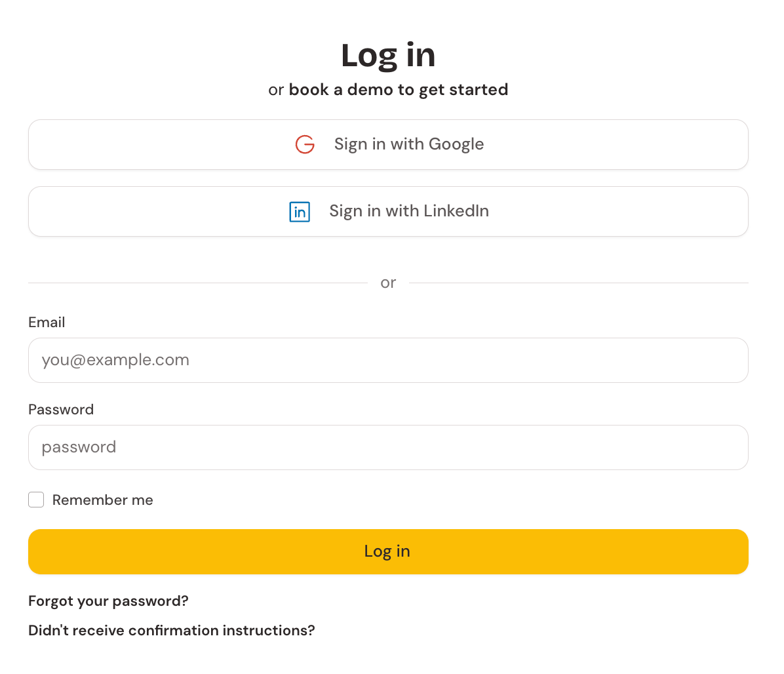Click the 'Remember me' label text
Image resolution: width=784 pixels, height=674 pixels.
point(102,500)
